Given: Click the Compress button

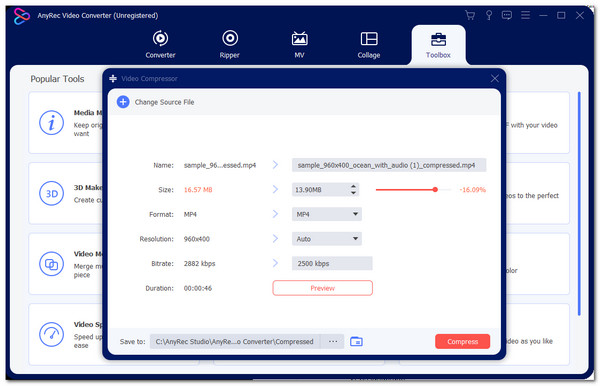Looking at the screenshot, I should point(462,341).
